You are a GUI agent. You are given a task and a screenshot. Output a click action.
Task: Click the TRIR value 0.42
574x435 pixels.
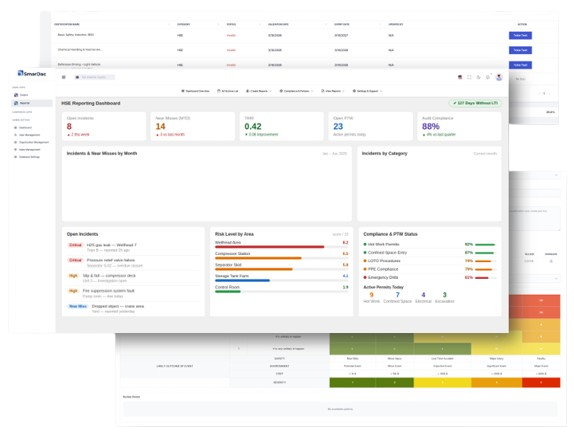[x=253, y=127]
